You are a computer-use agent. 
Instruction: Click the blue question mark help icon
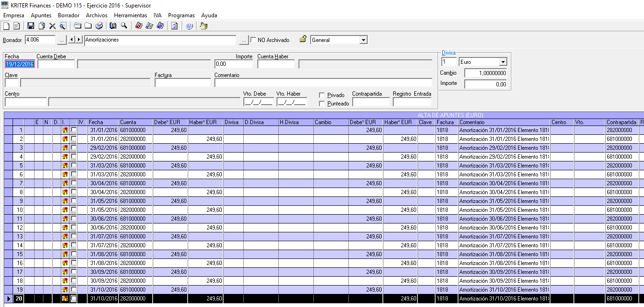(189, 26)
